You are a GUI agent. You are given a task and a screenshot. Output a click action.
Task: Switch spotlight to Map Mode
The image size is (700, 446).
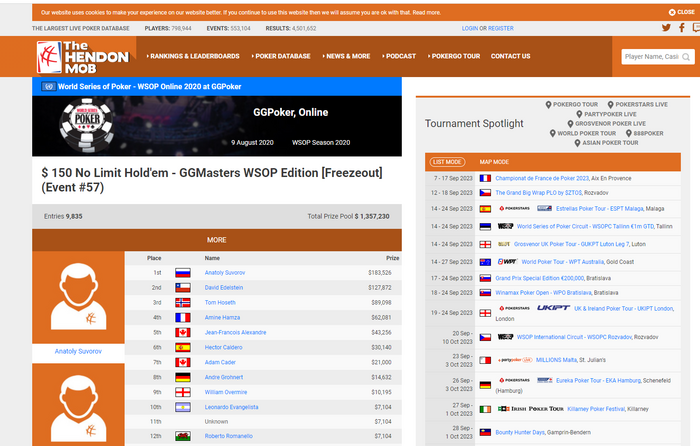click(x=494, y=162)
